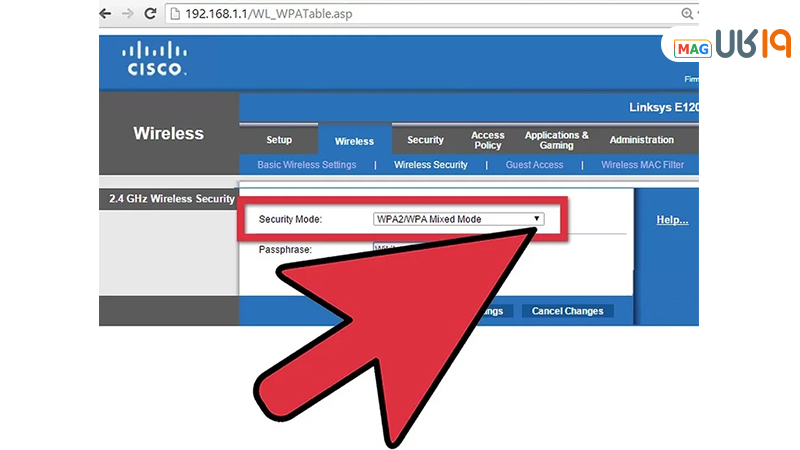
Task: Select the Applications & Gaming tab
Action: click(556, 140)
